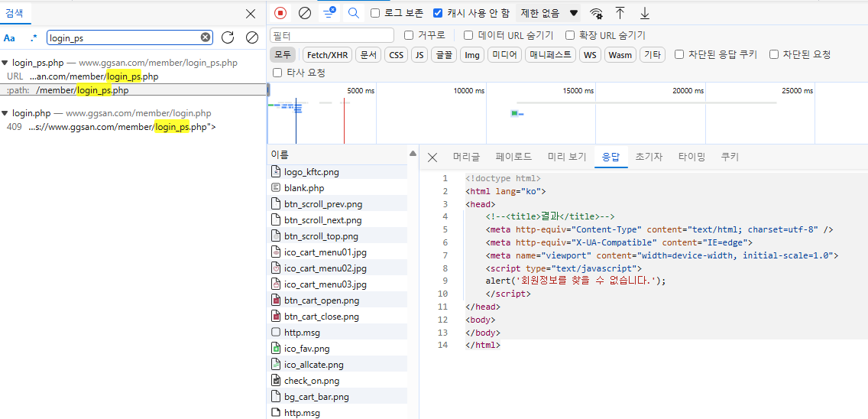868x419 pixels.
Task: Select the :path: /member/login_ps.php result row
Action: click(x=133, y=89)
